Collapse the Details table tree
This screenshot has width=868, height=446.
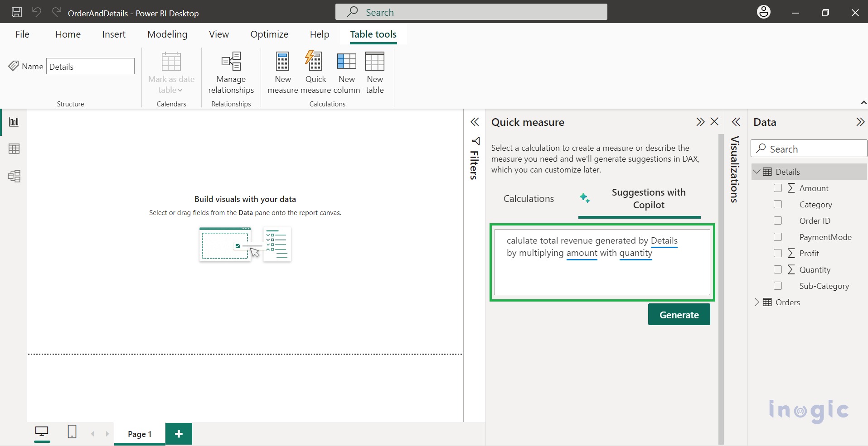point(756,172)
